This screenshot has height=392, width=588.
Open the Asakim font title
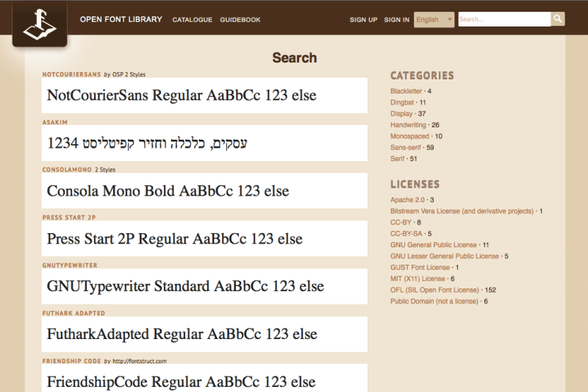[x=54, y=122]
